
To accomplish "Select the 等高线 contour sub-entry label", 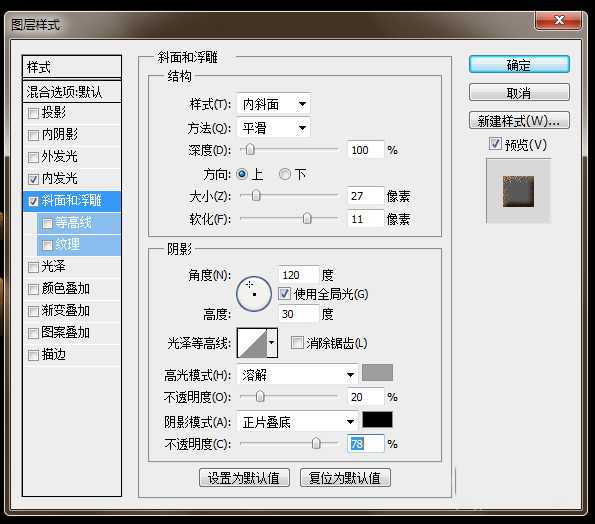I will tap(74, 223).
